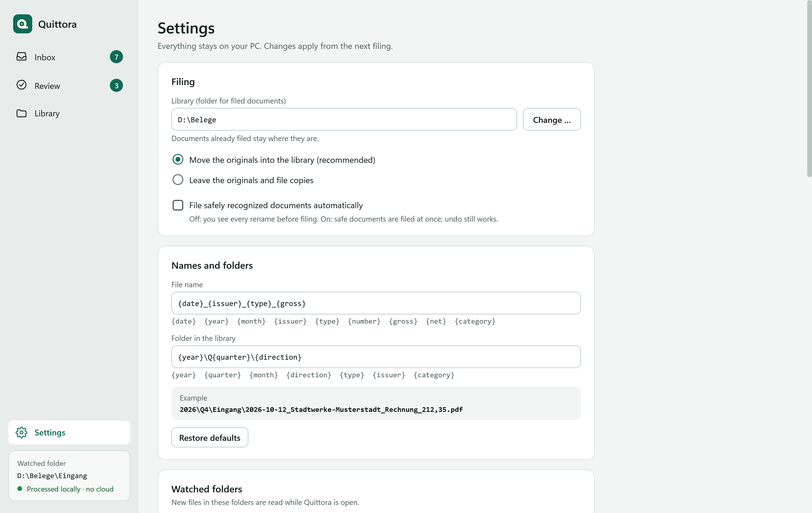Click the Library folder icon
The width and height of the screenshot is (812, 513).
coord(21,114)
